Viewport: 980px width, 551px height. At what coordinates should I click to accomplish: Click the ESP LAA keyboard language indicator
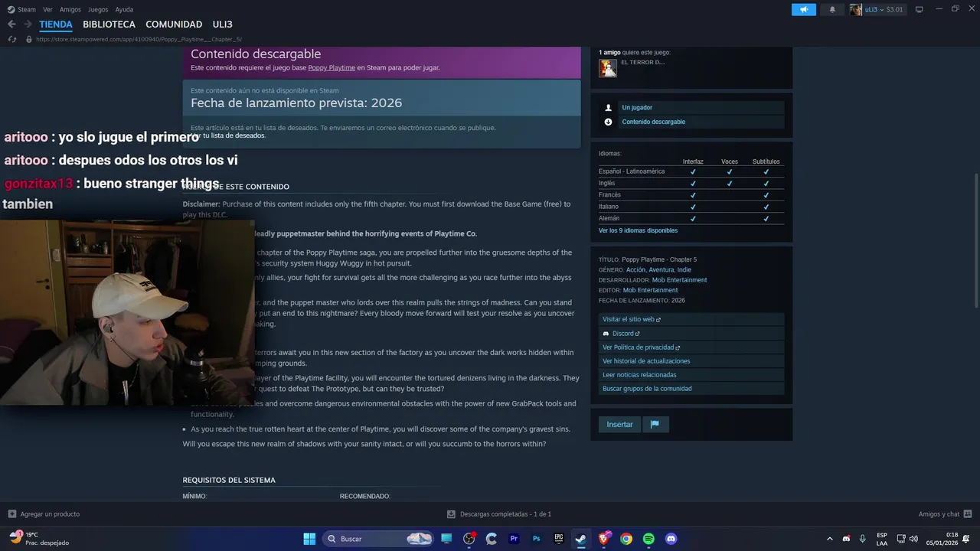tap(882, 539)
